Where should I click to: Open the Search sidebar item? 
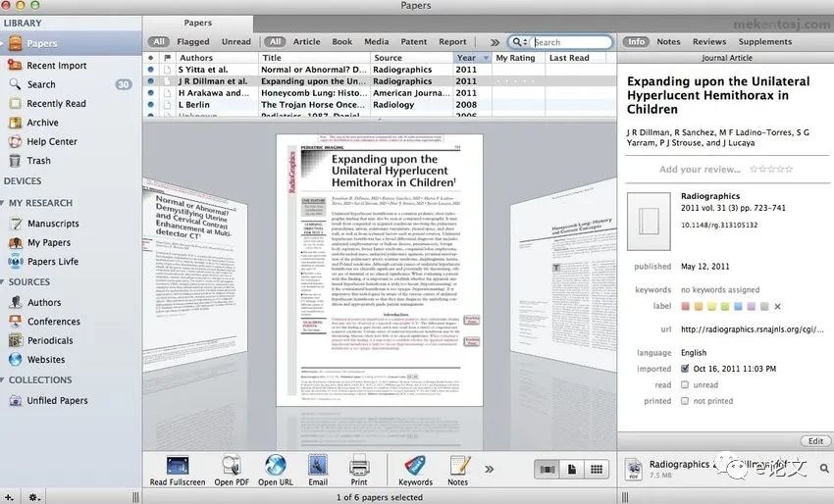tap(41, 84)
